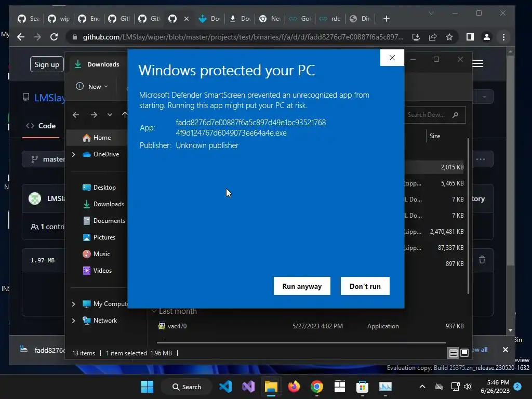Switch to the 'rde' tab
This screenshot has width=532, height=399.
point(330,19)
